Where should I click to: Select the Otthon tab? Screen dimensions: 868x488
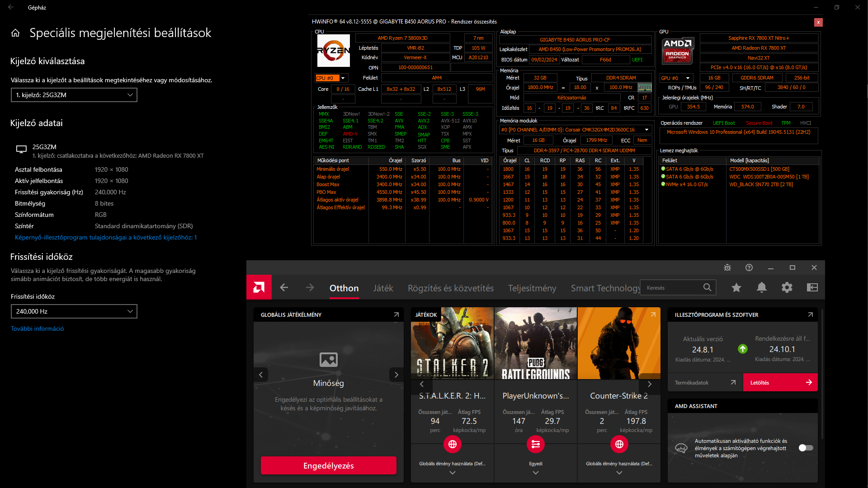pyautogui.click(x=344, y=288)
